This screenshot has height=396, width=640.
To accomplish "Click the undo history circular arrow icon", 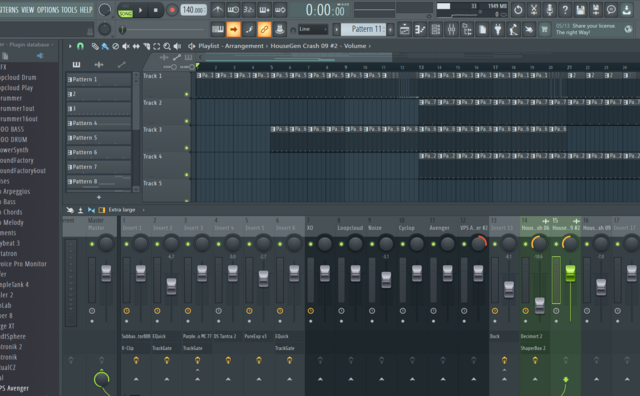I will click(x=518, y=10).
